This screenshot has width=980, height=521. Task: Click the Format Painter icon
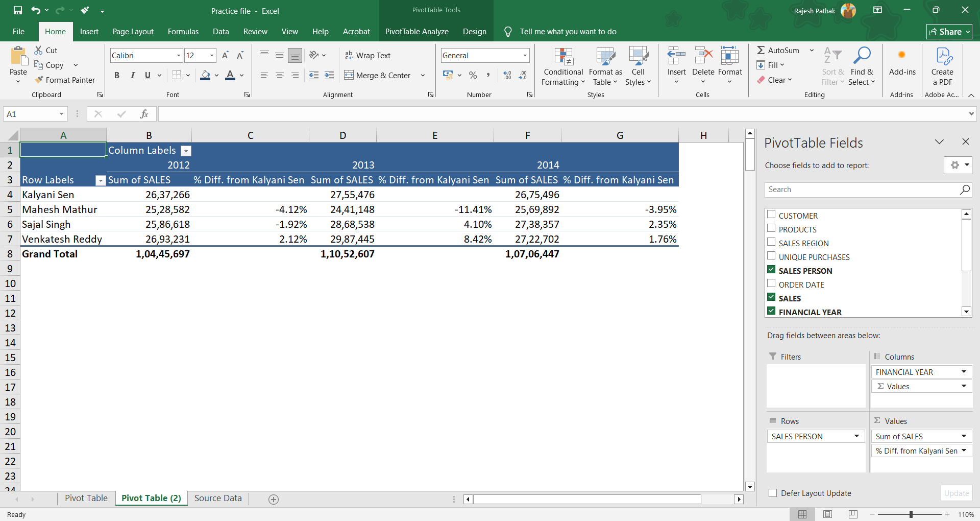pos(39,80)
